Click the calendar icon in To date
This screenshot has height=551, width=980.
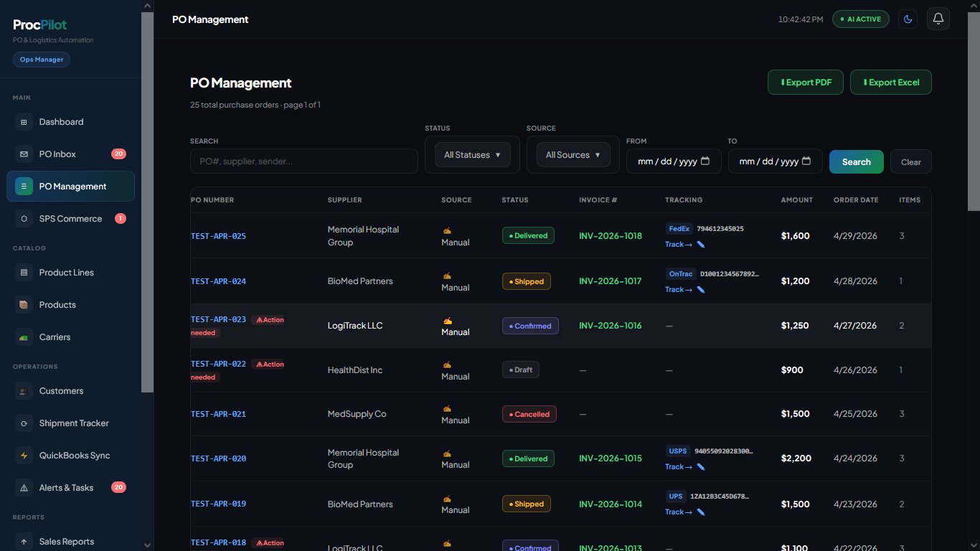click(x=807, y=161)
